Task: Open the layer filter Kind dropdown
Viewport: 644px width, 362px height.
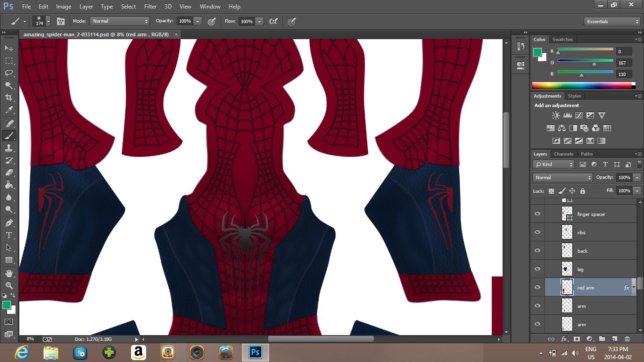Action: 553,165
